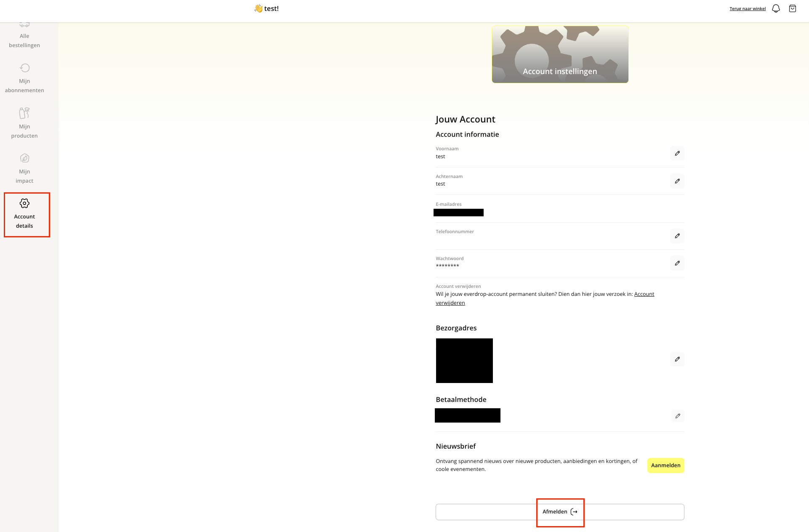Click the Mijn abonnementen refresh icon
This screenshot has height=532, width=809.
24,68
